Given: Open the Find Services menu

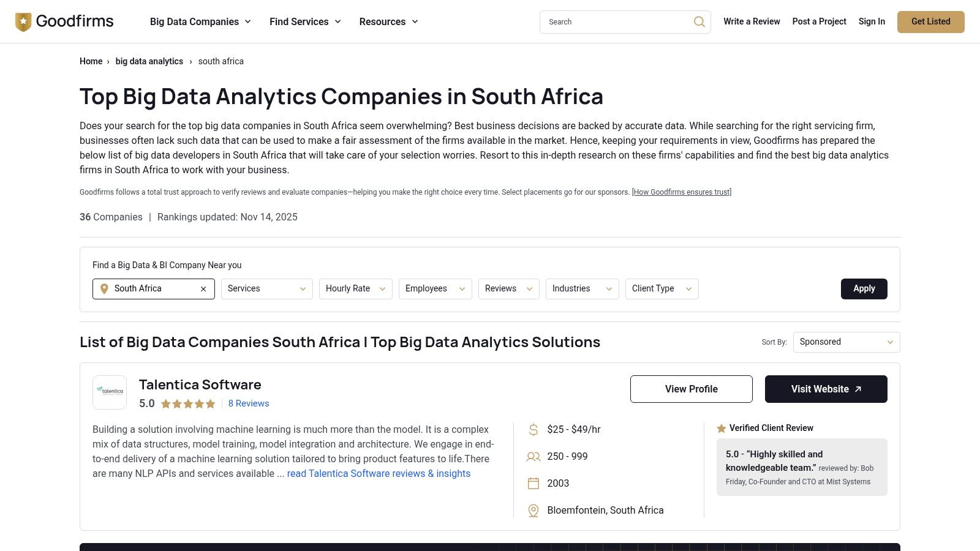Looking at the screenshot, I should [x=305, y=22].
